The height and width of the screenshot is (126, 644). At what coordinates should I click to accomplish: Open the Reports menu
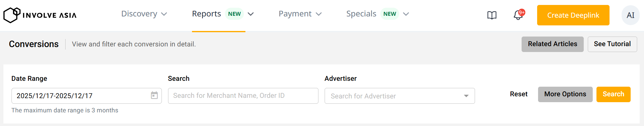206,14
